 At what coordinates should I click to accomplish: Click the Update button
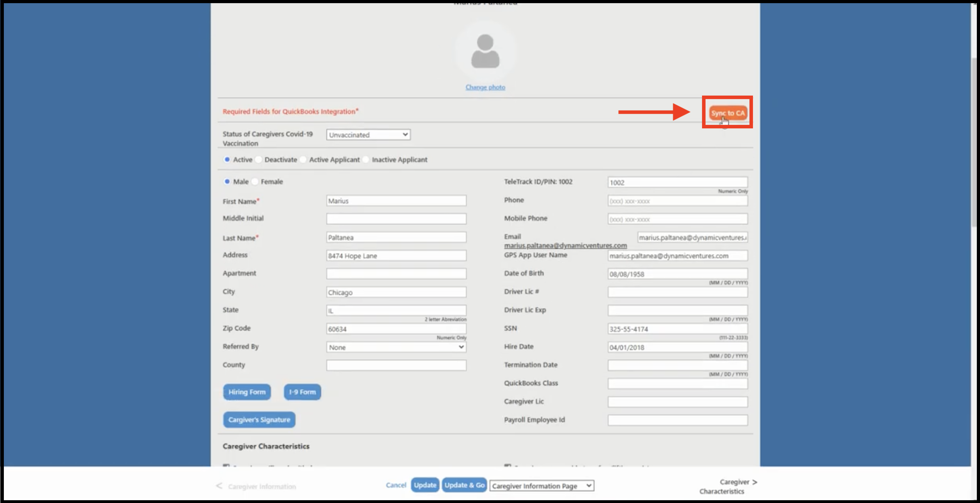(424, 485)
